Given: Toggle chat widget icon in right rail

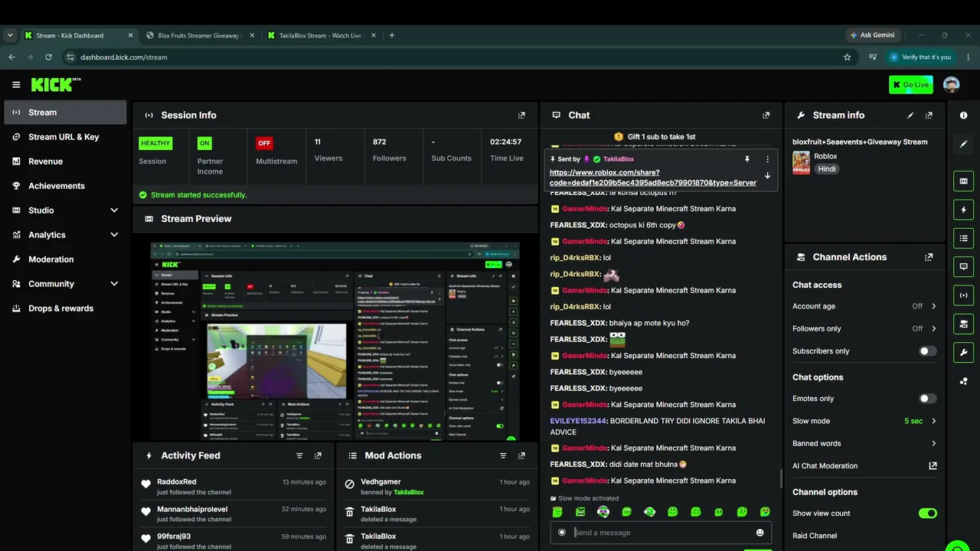Looking at the screenshot, I should click(x=963, y=266).
